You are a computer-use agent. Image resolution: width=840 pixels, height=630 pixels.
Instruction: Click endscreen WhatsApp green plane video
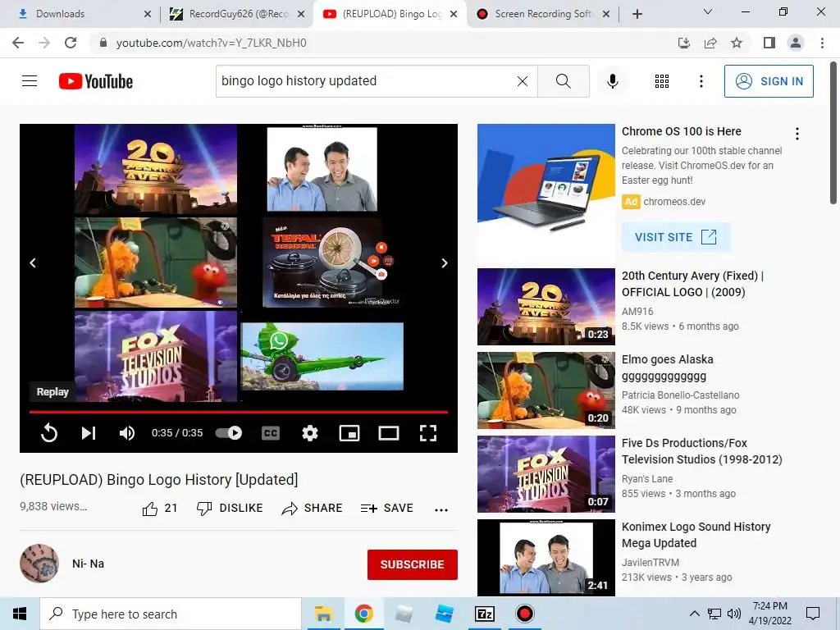coord(322,356)
